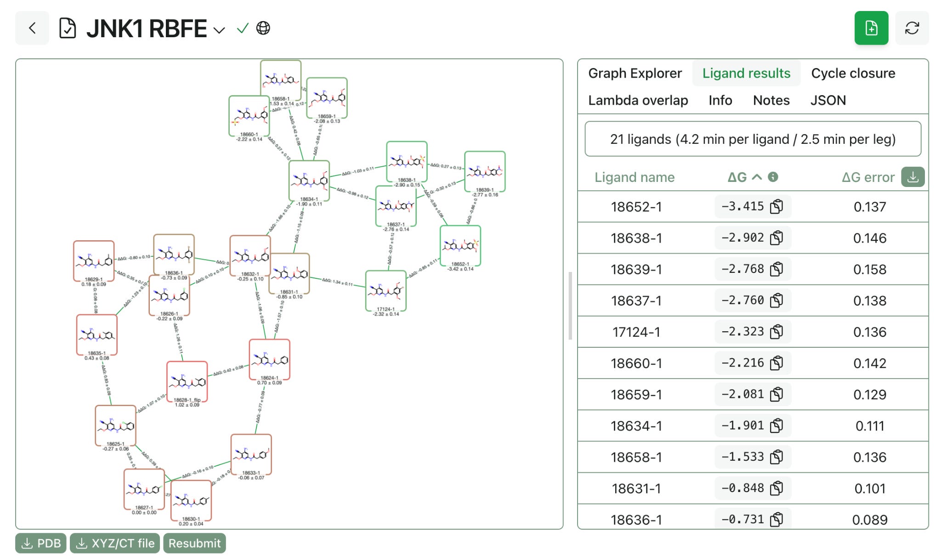Click the back arrow button
941x560 pixels.
click(x=32, y=28)
